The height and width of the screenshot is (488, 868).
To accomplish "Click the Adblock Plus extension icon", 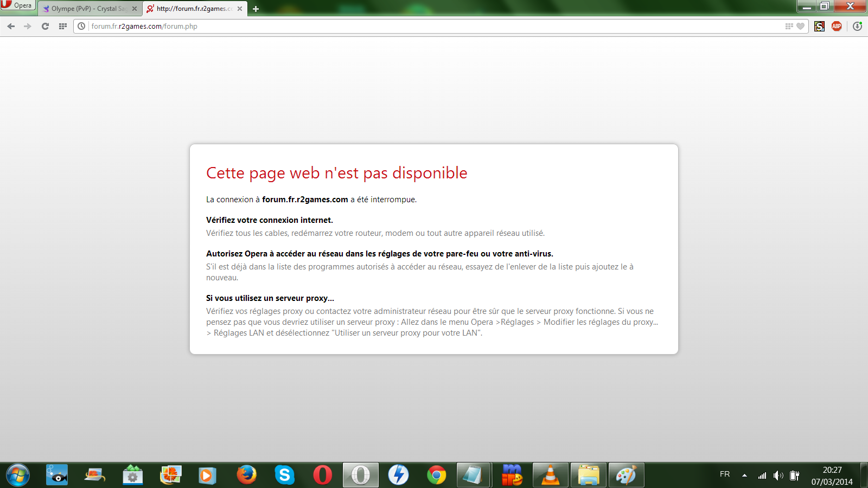I will tap(837, 26).
